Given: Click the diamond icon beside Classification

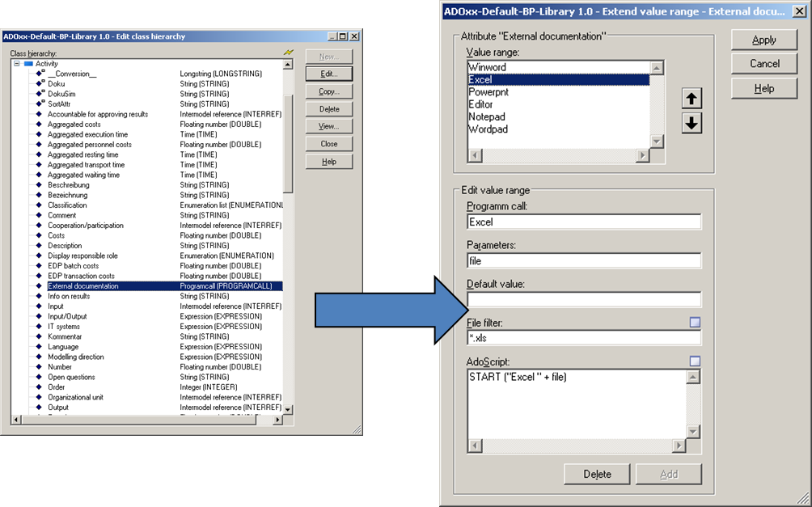Looking at the screenshot, I should pyautogui.click(x=39, y=205).
